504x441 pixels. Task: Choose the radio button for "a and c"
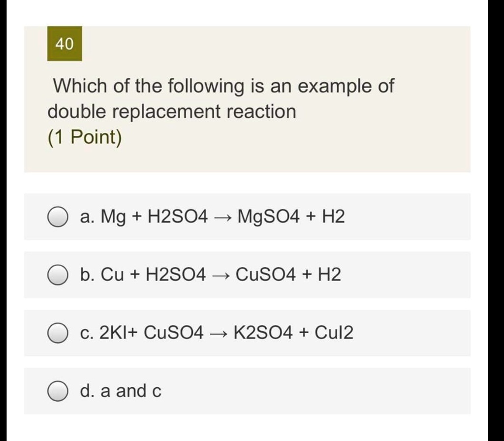click(x=58, y=392)
